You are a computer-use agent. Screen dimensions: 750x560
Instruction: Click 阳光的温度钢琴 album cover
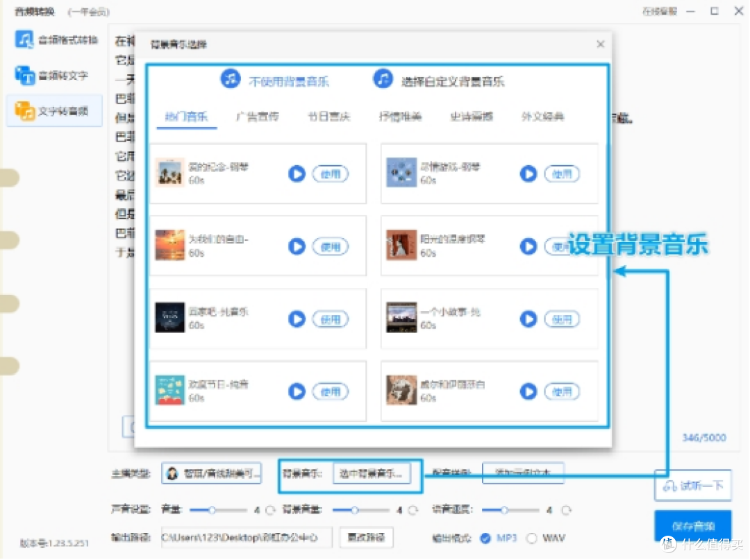[x=401, y=245]
